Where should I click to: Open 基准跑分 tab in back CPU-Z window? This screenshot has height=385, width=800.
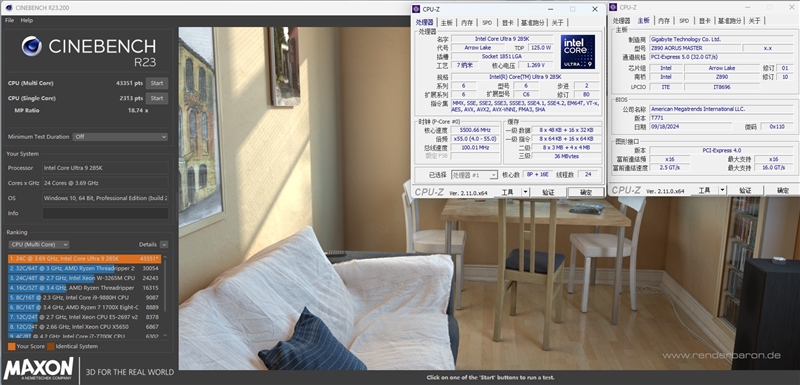point(730,20)
